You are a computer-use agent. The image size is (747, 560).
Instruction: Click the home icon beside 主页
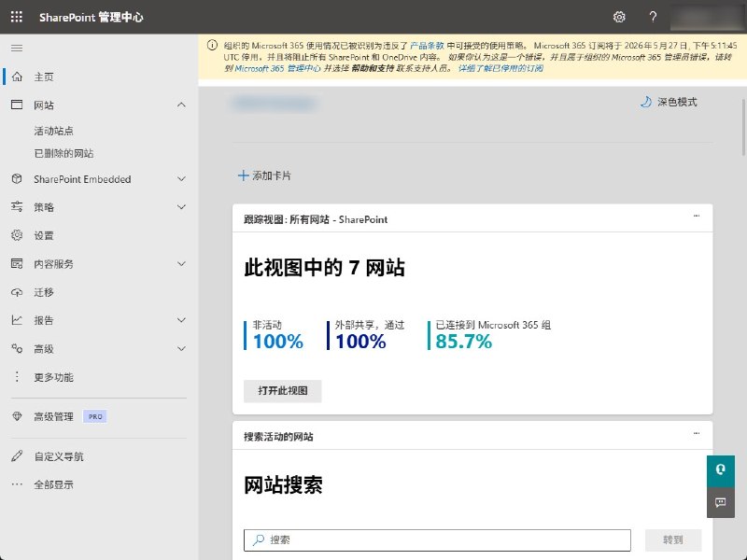(x=17, y=77)
